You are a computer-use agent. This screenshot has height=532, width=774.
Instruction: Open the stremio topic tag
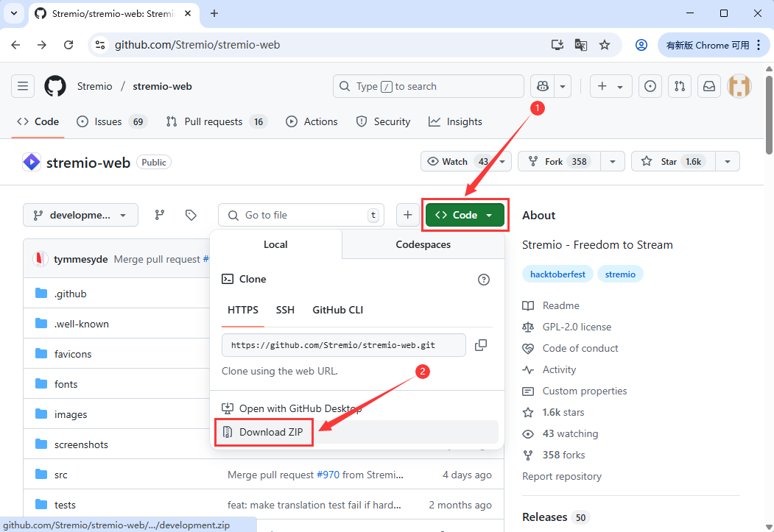pos(620,274)
